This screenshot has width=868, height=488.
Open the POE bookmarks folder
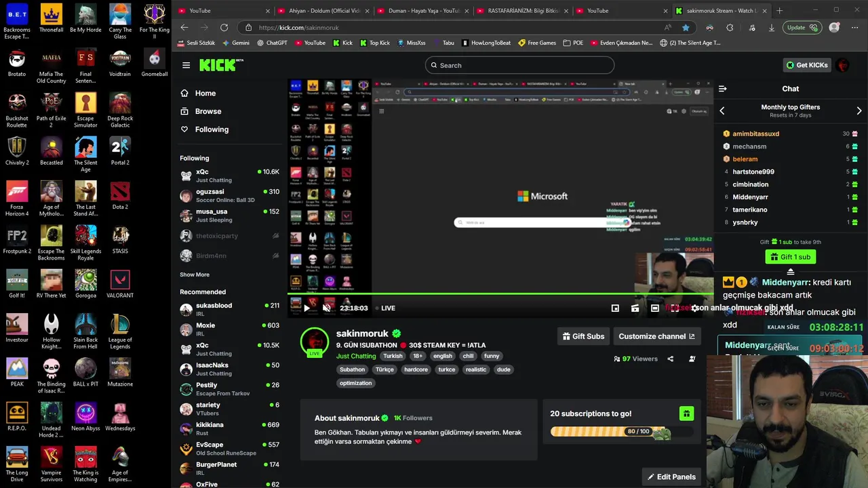coord(573,43)
